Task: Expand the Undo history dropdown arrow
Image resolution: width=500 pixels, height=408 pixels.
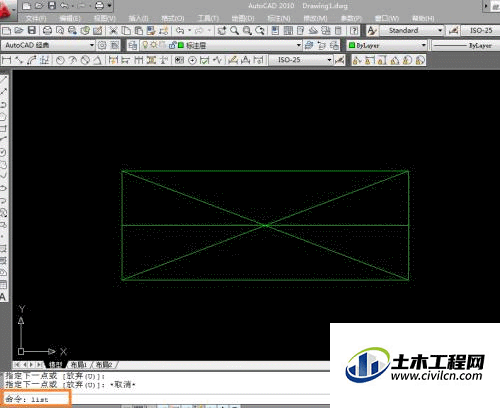Action: click(190, 31)
